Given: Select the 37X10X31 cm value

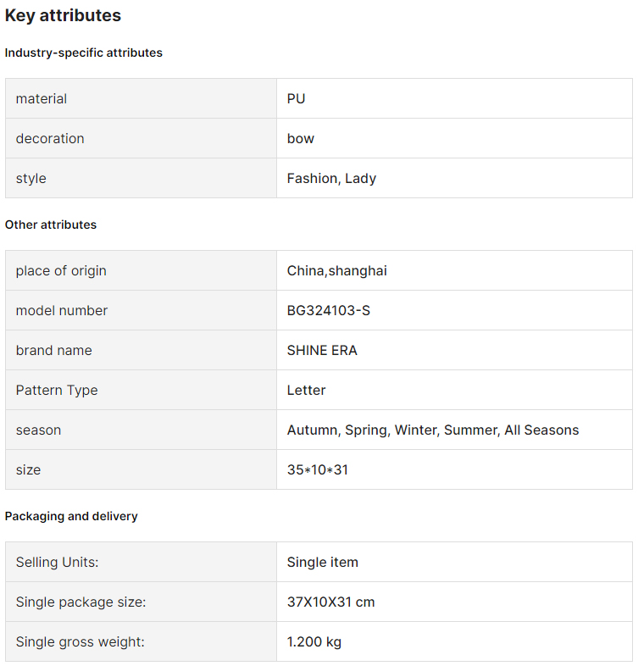Looking at the screenshot, I should (x=331, y=602).
